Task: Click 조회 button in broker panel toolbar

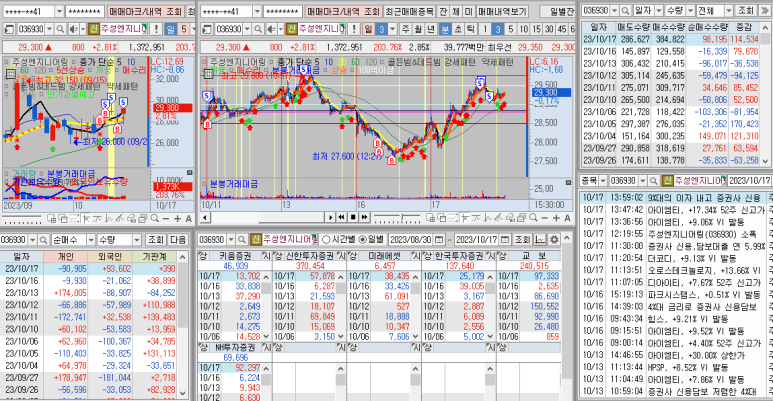Action: coord(522,240)
